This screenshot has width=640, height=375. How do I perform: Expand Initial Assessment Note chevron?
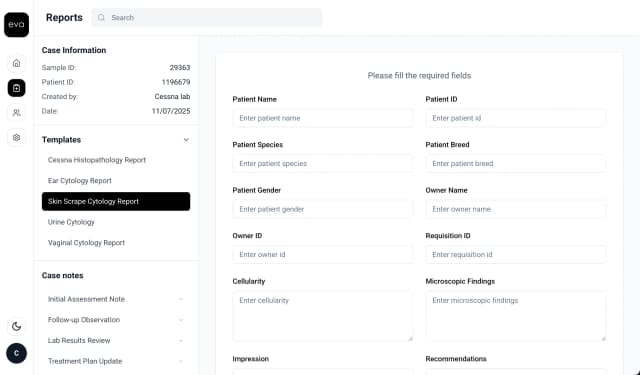pyautogui.click(x=181, y=299)
